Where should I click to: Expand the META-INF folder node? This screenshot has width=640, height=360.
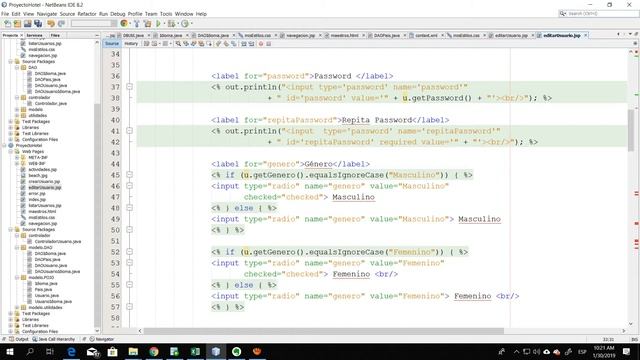tap(17, 157)
